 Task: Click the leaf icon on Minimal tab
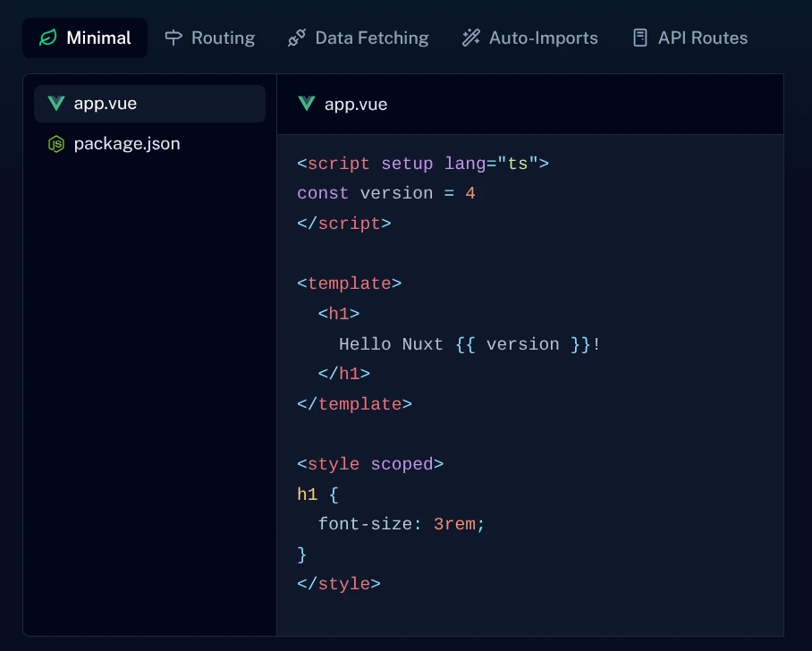[47, 38]
